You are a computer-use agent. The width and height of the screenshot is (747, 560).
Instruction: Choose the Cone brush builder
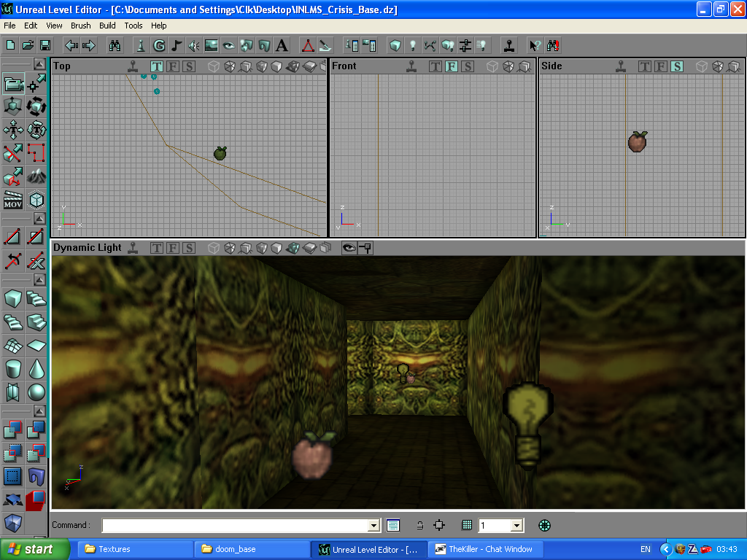[36, 368]
